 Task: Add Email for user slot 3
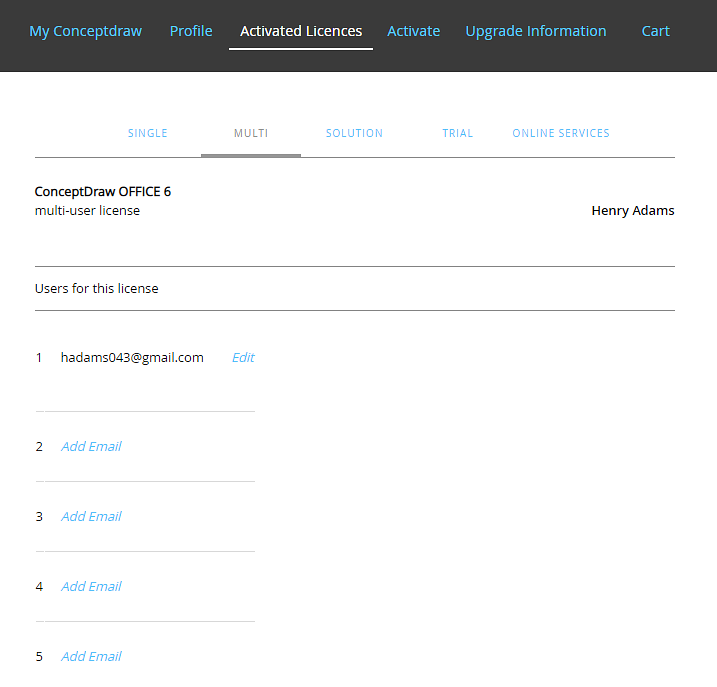pos(91,516)
